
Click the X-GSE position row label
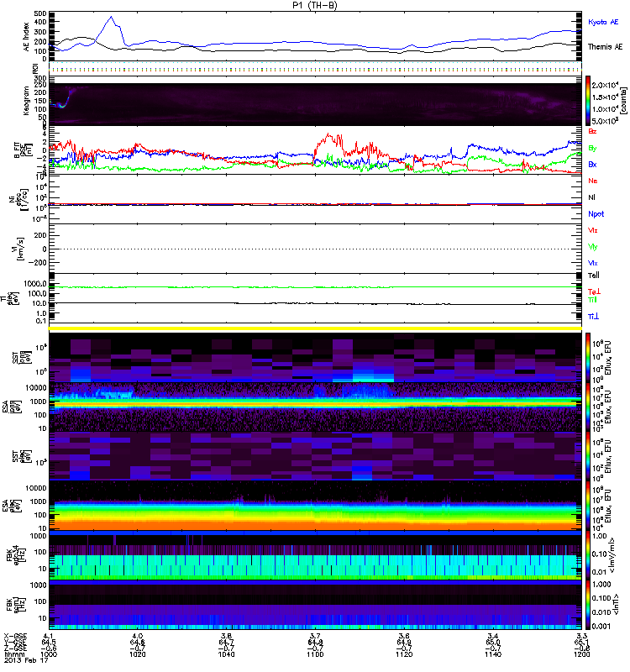[x=15, y=636]
